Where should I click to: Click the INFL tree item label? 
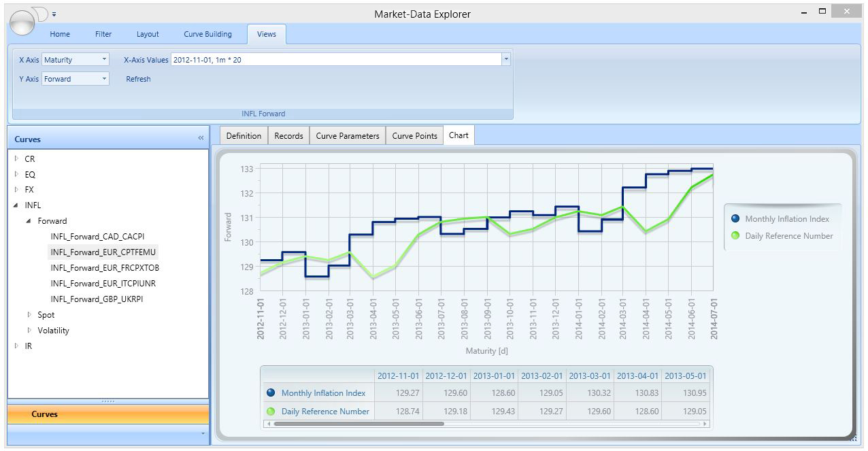33,205
